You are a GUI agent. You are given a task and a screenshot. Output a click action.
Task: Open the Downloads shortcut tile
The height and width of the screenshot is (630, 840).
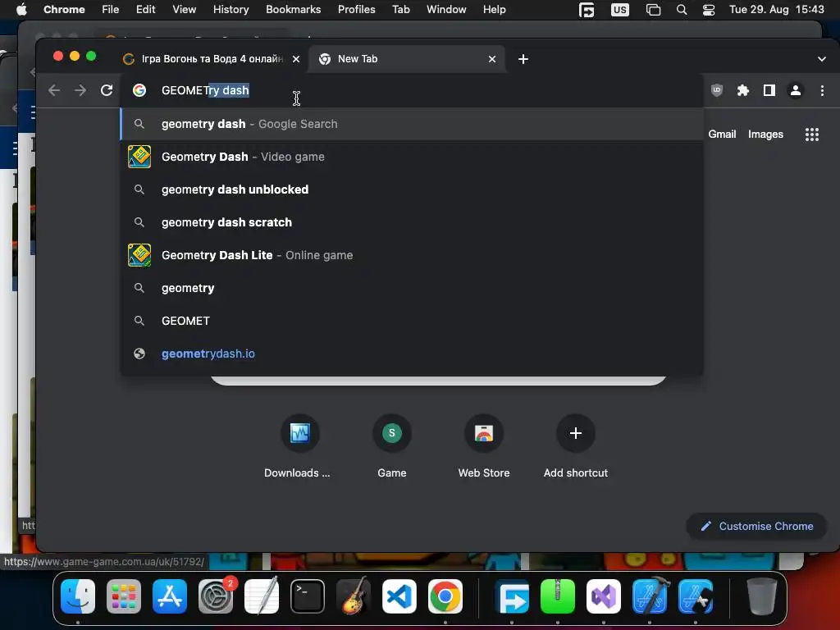click(299, 445)
